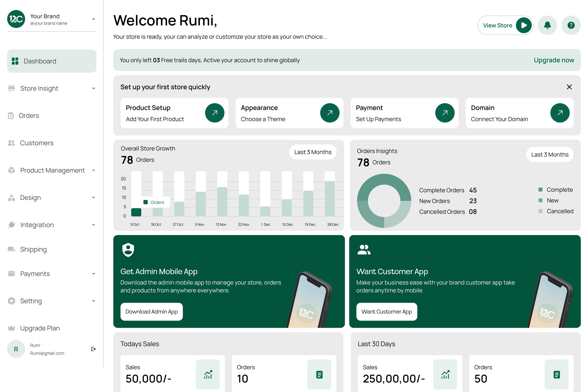The width and height of the screenshot is (588, 392).
Task: Click the View Store button
Action: [505, 25]
